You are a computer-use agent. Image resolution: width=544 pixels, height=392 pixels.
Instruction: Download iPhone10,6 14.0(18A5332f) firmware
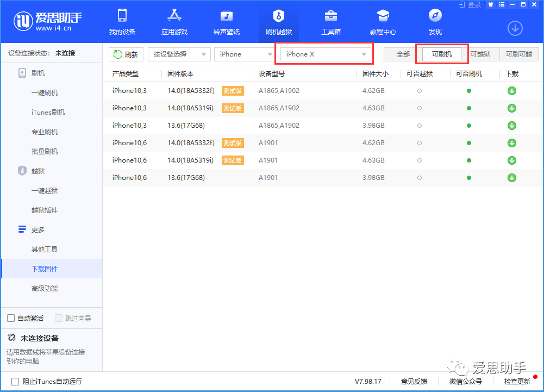click(x=512, y=142)
